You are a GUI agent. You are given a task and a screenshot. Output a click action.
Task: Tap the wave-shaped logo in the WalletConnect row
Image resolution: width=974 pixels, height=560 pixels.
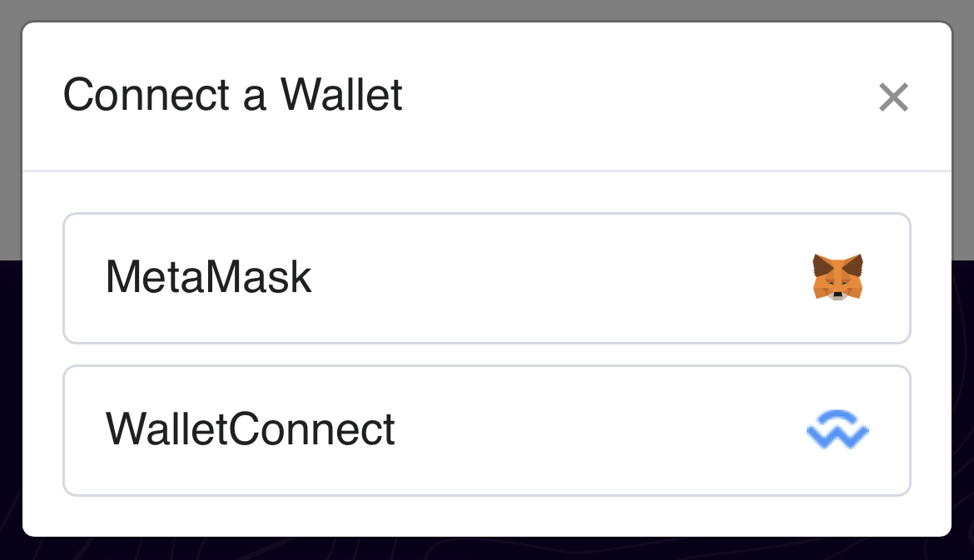837,430
